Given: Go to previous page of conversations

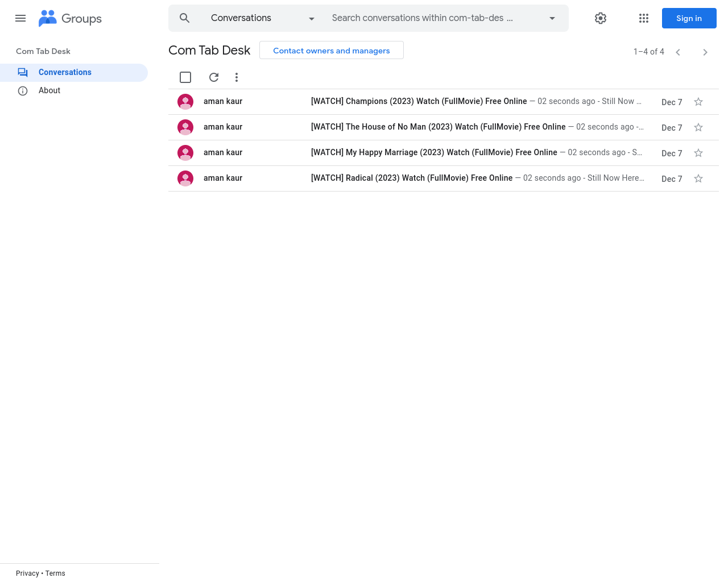Looking at the screenshot, I should tap(678, 52).
